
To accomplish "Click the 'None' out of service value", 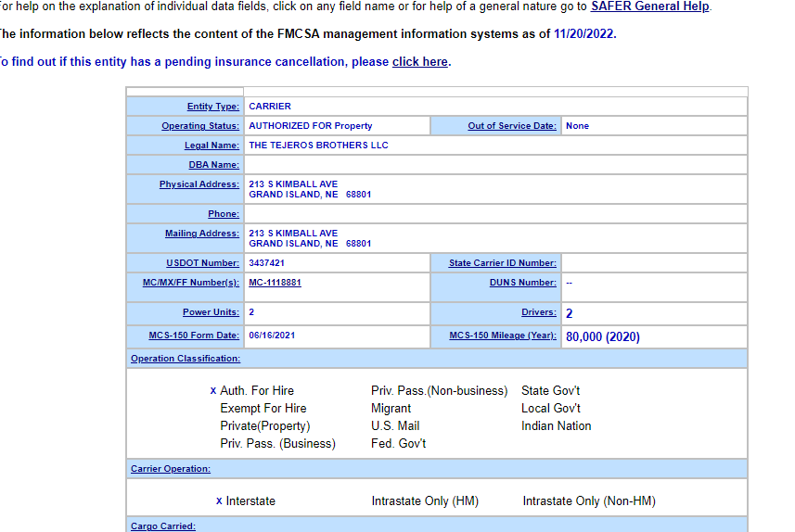I will (578, 126).
